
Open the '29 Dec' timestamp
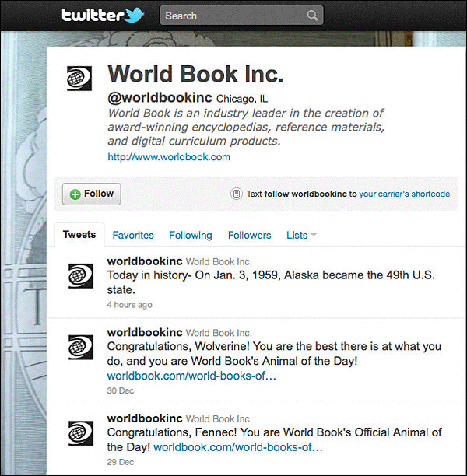121,462
